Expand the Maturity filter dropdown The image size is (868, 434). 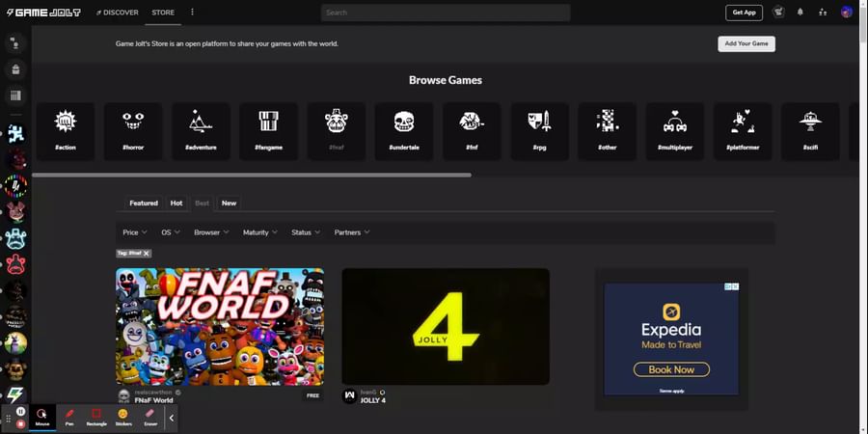[260, 232]
